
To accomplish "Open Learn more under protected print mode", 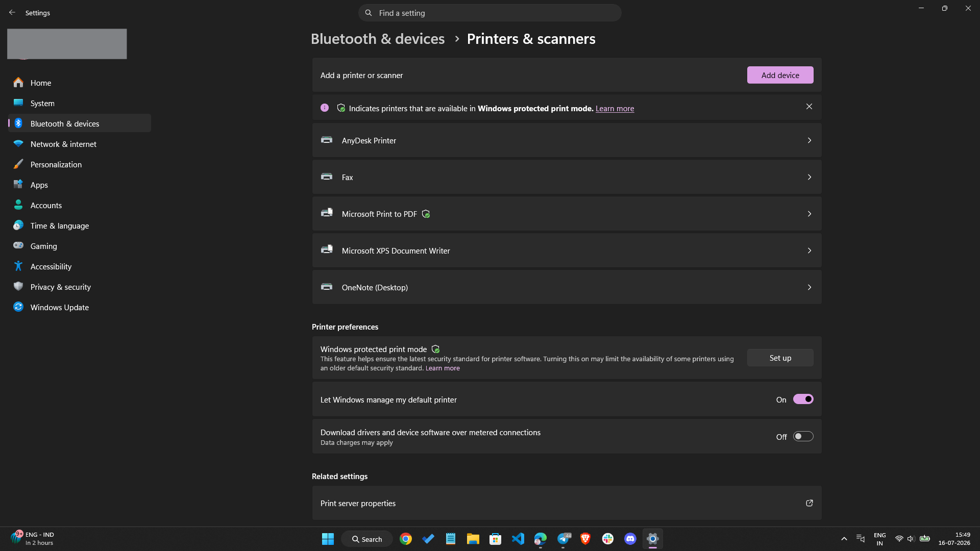I will (x=443, y=368).
